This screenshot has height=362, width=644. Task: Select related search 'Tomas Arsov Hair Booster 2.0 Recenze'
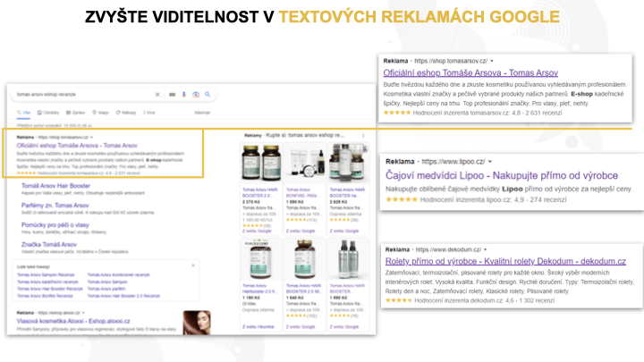pyautogui.click(x=123, y=296)
